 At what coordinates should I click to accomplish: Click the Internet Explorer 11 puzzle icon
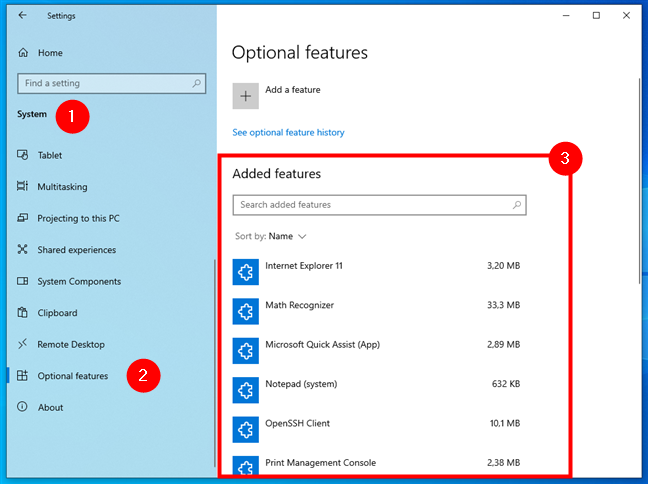click(245, 272)
